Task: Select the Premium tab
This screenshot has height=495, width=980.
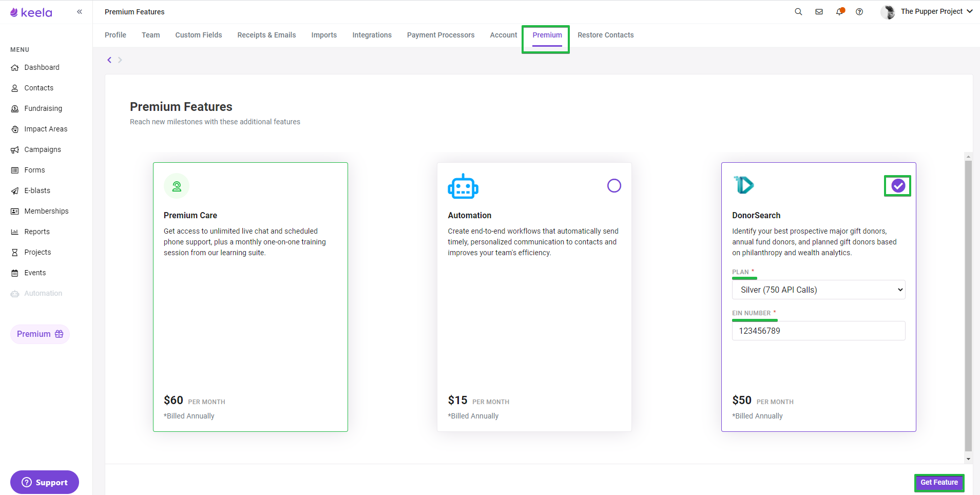Action: coord(547,35)
